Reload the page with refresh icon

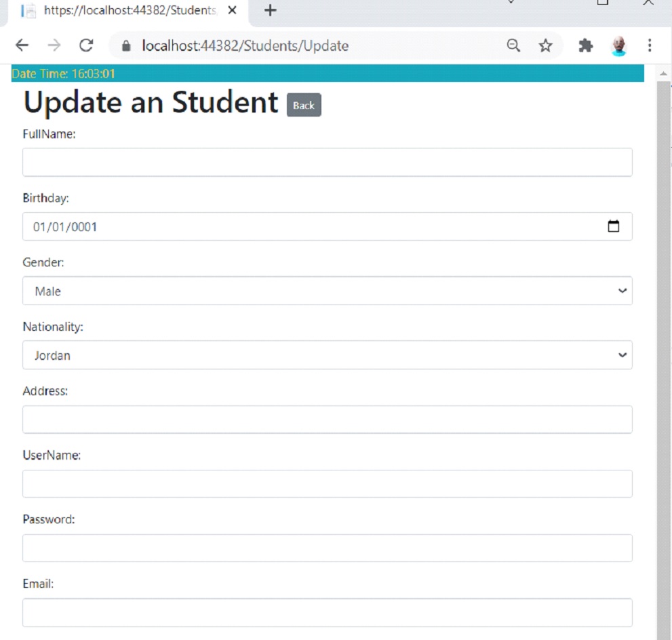pyautogui.click(x=86, y=45)
